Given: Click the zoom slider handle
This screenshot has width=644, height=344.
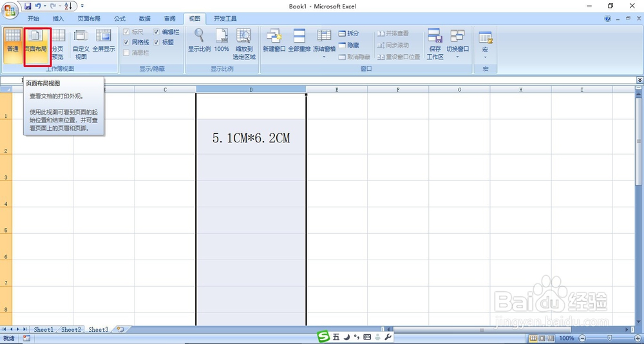Looking at the screenshot, I should [609, 338].
